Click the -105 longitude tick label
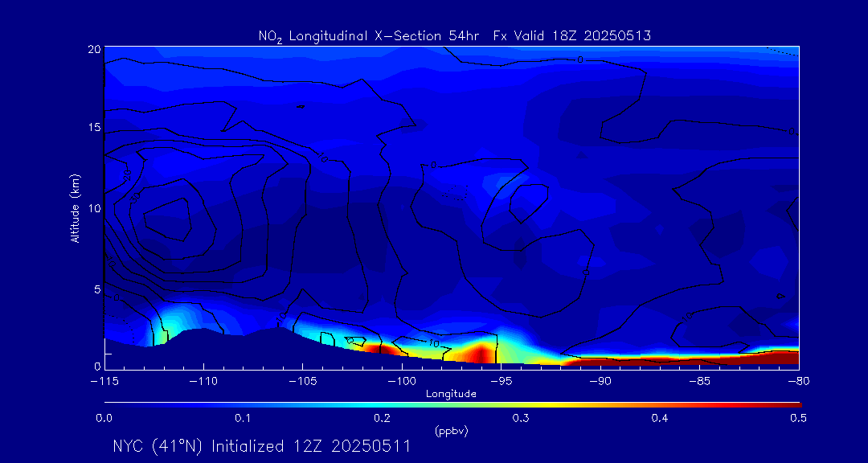This screenshot has width=868, height=463. 302,382
